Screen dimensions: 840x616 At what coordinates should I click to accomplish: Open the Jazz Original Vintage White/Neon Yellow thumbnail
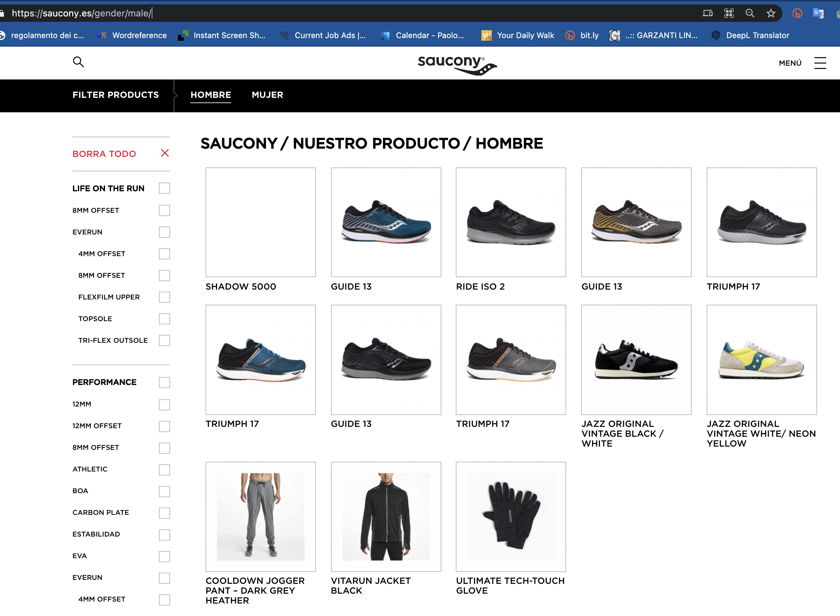pyautogui.click(x=761, y=360)
